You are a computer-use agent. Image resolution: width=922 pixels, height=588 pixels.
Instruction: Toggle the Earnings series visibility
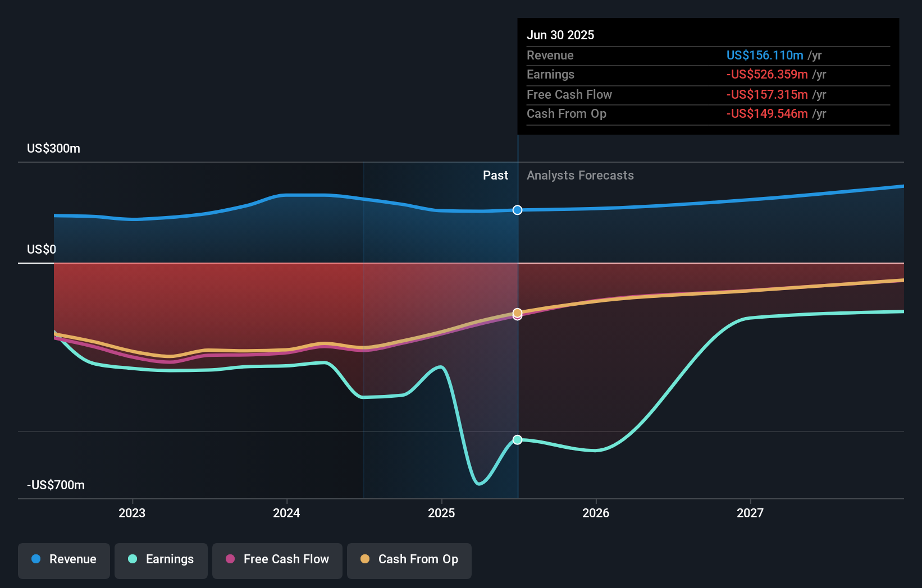coord(161,559)
